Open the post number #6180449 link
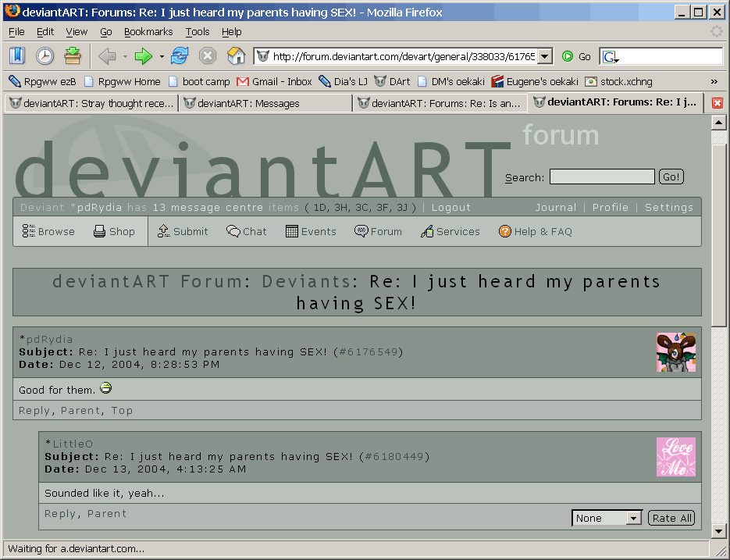Viewport: 730px width, 560px height. coord(393,457)
